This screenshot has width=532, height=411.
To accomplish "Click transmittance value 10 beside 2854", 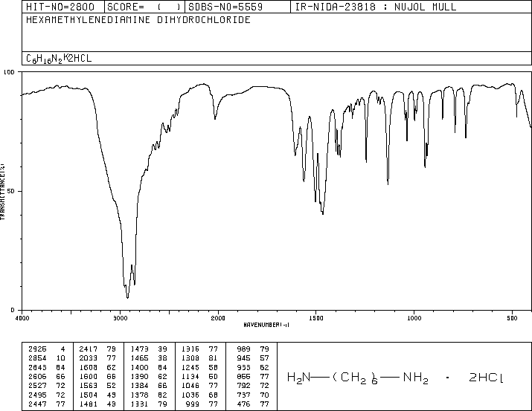I will click(x=61, y=358).
